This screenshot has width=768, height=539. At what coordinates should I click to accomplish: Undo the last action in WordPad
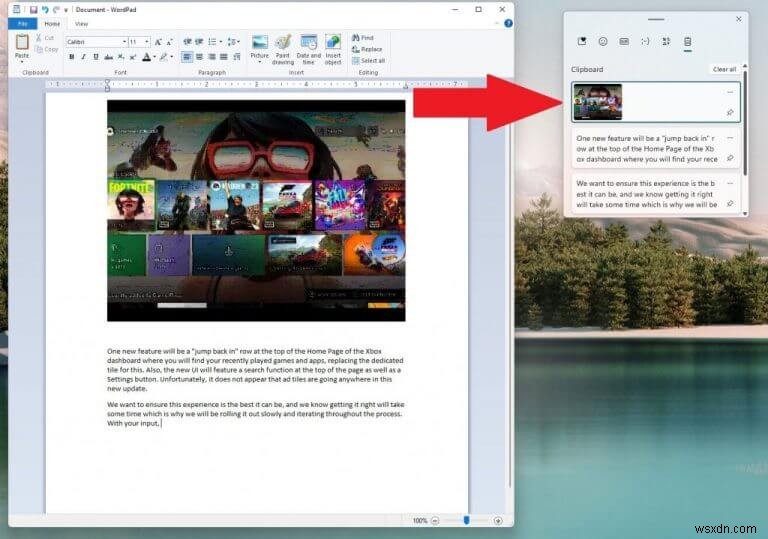coord(45,9)
